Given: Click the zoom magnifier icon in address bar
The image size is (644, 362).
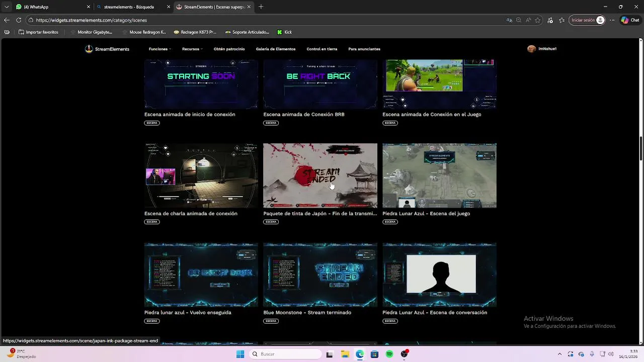Looking at the screenshot, I should (519, 20).
